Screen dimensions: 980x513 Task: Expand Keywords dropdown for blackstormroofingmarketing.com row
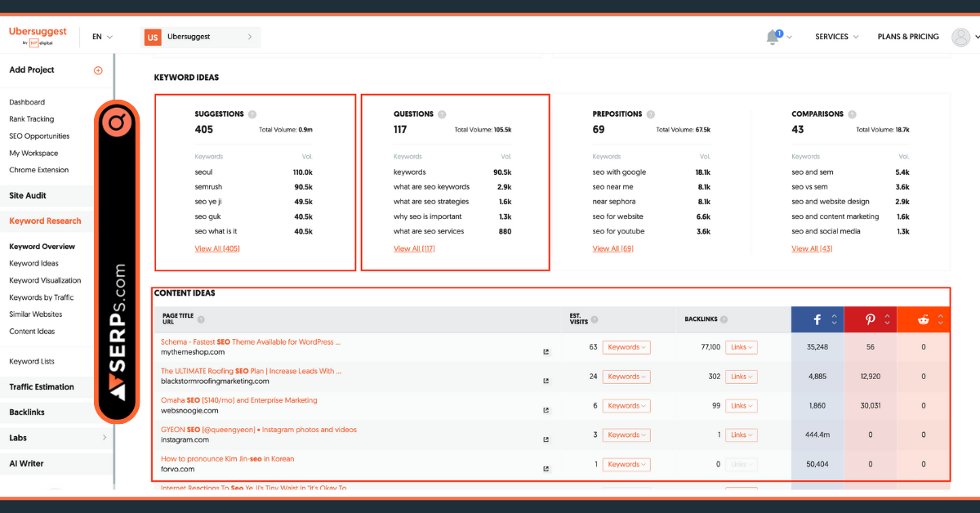[x=626, y=377]
